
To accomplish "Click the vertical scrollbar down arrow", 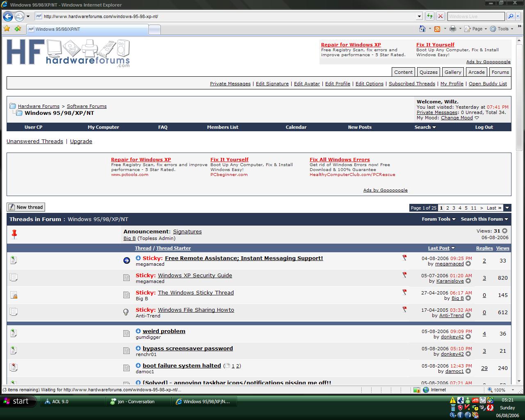I will pyautogui.click(x=520, y=381).
